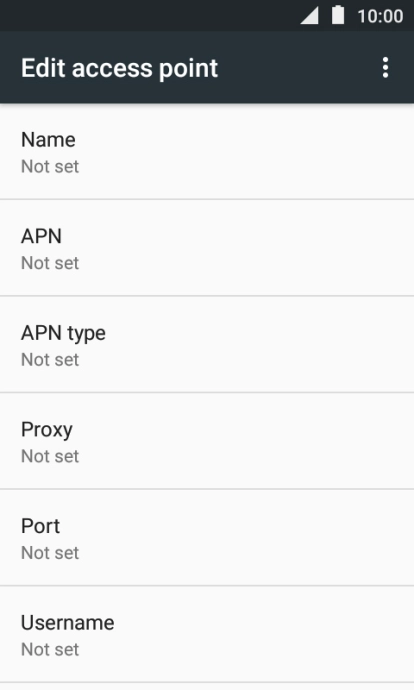Select the Not set value under Port
The image size is (414, 690).
[50, 553]
